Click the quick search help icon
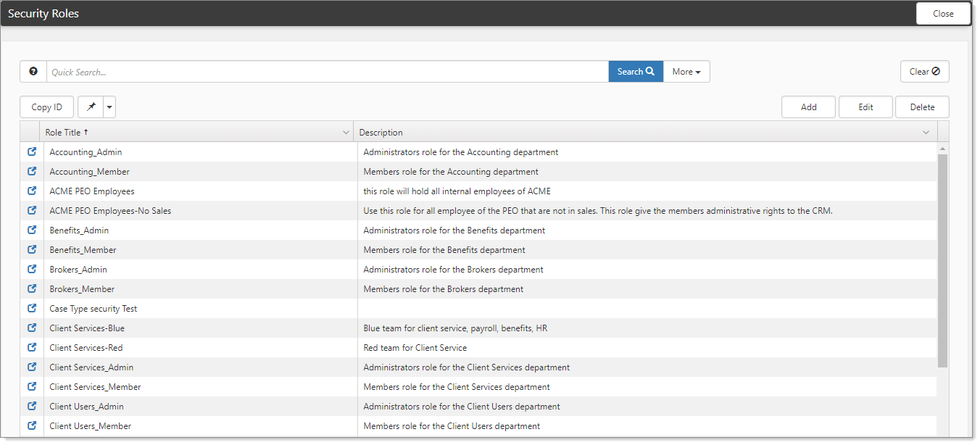 pyautogui.click(x=33, y=72)
